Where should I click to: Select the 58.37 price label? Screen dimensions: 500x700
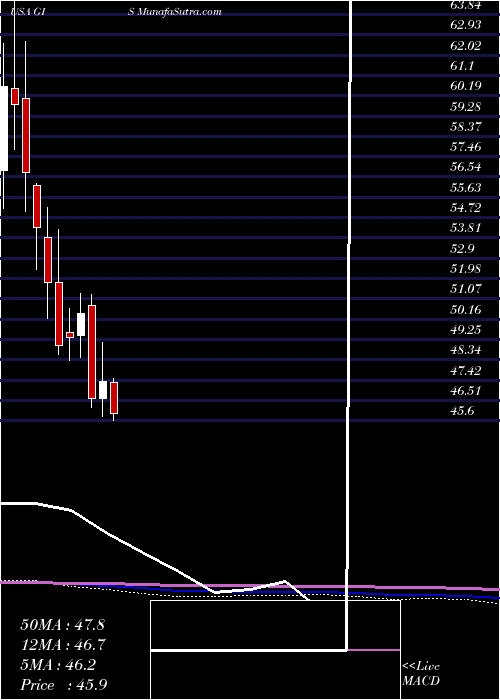pyautogui.click(x=466, y=126)
